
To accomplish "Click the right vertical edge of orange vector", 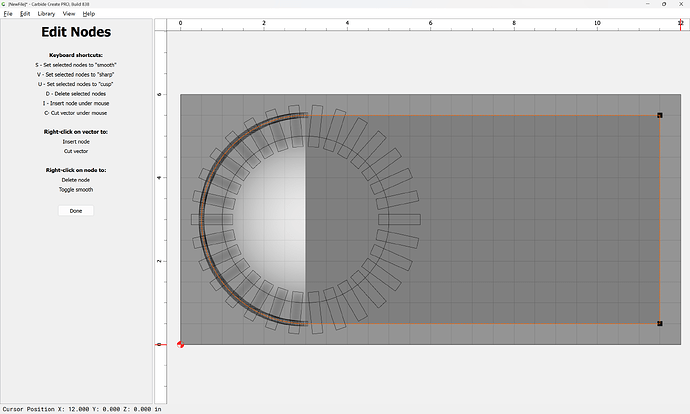I will [660, 220].
